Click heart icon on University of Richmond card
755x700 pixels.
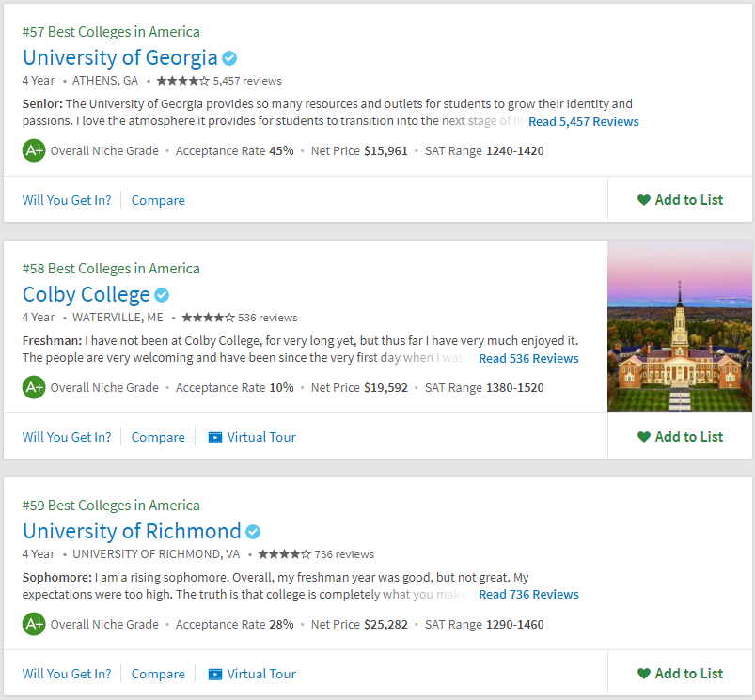tap(644, 673)
